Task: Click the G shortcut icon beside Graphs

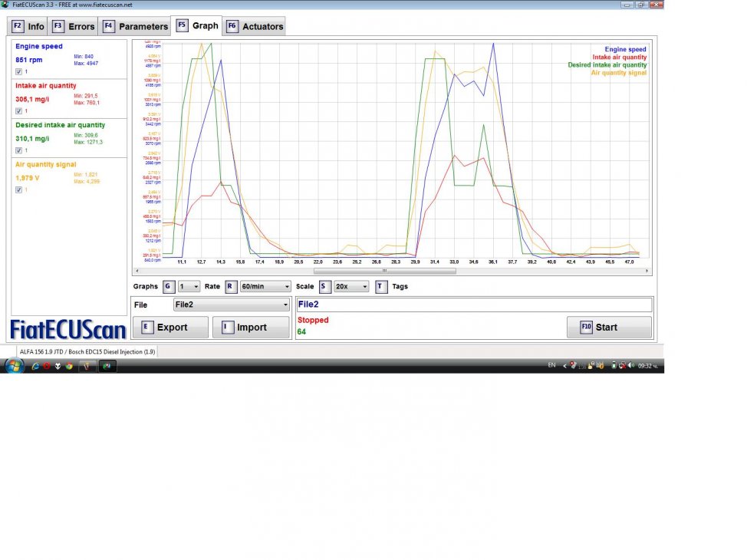Action: click(x=168, y=286)
